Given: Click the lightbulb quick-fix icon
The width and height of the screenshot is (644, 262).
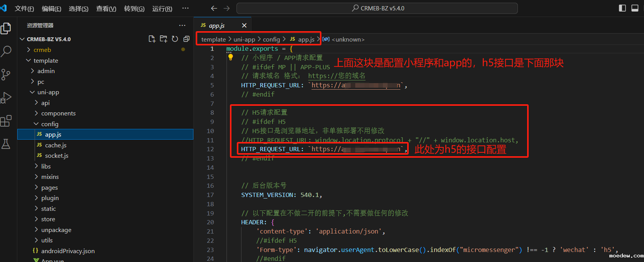Looking at the screenshot, I should pyautogui.click(x=230, y=57).
